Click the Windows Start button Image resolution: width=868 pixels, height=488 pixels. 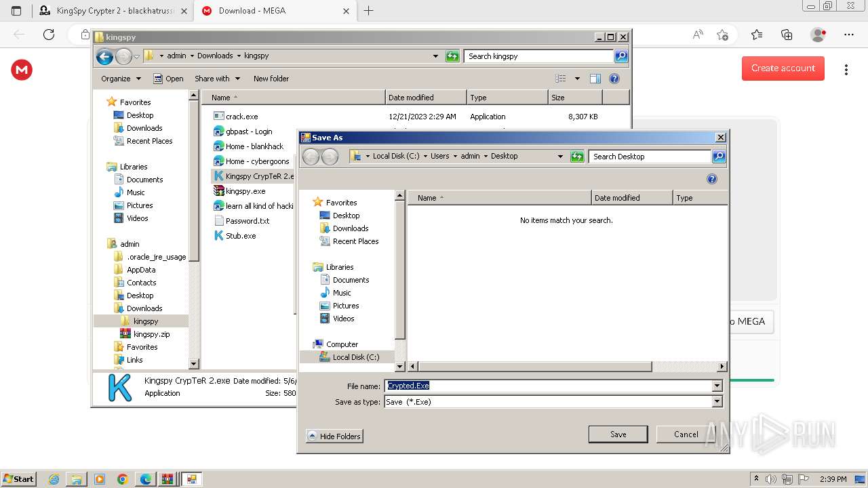pos(18,479)
